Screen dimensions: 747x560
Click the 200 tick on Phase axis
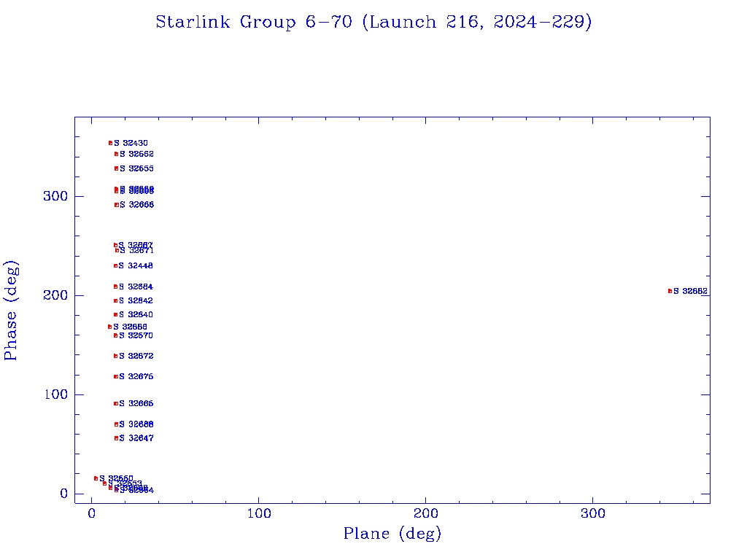55,295
